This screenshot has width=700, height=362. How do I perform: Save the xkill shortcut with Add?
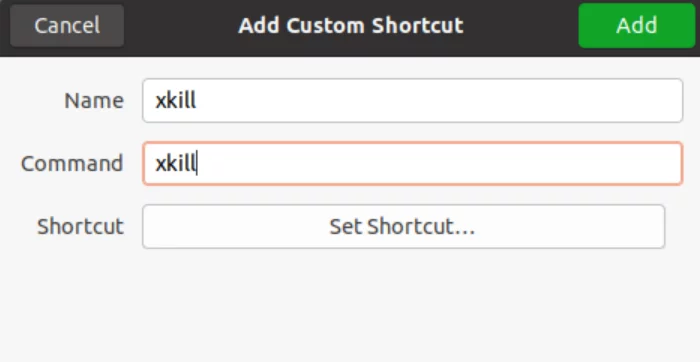tap(637, 25)
